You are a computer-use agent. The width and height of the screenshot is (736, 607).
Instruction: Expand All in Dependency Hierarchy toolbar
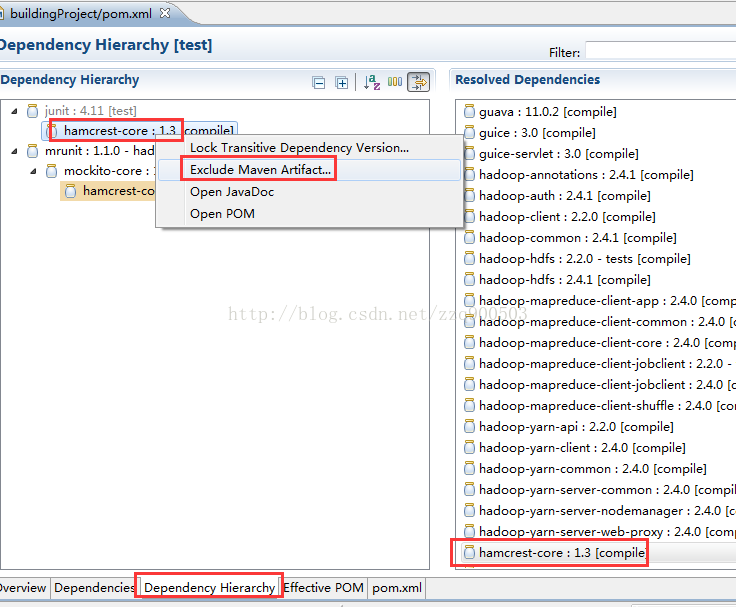342,83
